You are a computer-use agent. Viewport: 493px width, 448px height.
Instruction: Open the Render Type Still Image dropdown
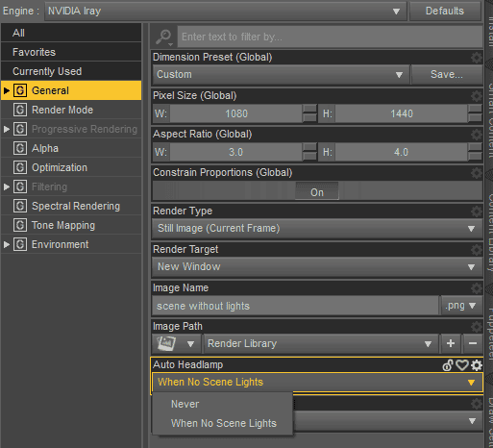(317, 229)
